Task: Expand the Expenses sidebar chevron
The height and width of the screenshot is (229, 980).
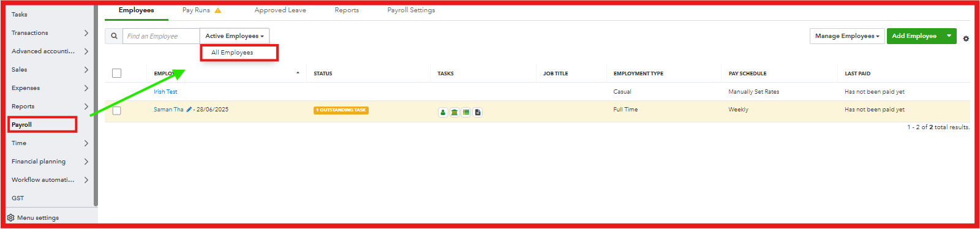Action: pos(86,88)
